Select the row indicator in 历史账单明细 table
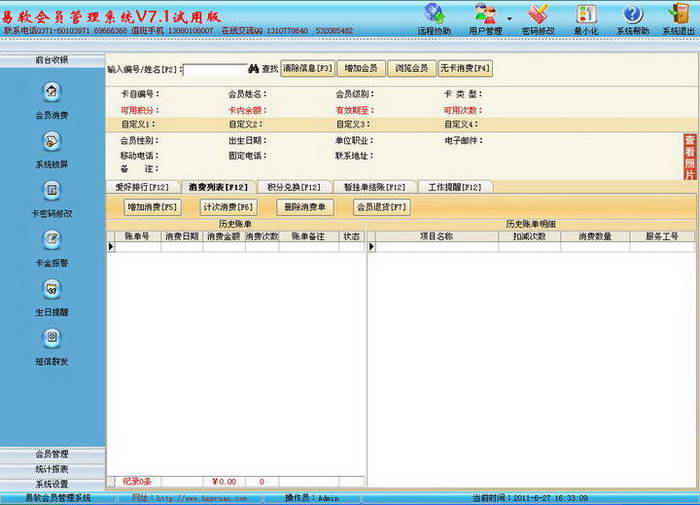Screen dimensions: 700x505 [x=371, y=247]
